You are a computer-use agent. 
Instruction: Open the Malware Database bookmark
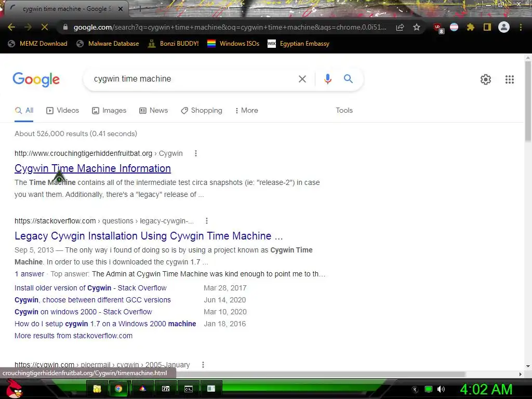pos(108,44)
